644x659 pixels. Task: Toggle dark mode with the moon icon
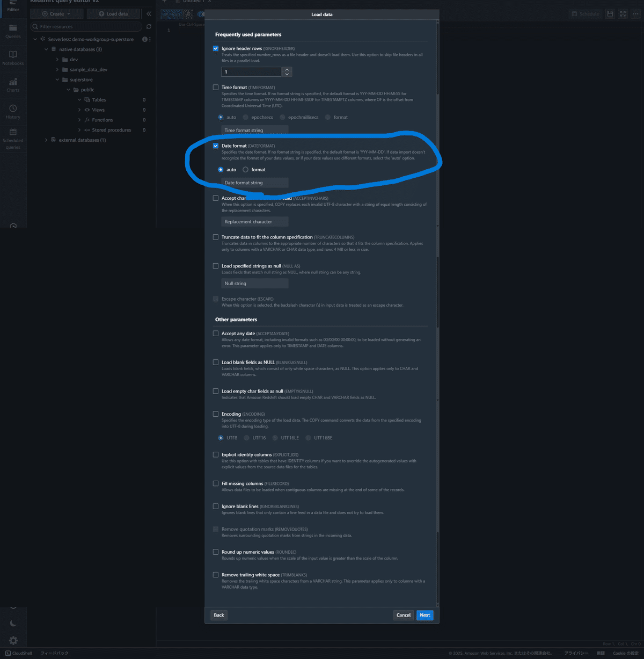point(13,623)
